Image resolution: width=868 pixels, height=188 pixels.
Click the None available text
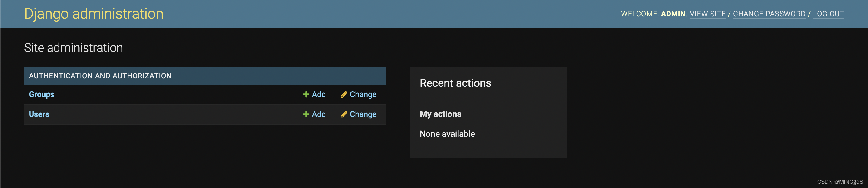(447, 134)
